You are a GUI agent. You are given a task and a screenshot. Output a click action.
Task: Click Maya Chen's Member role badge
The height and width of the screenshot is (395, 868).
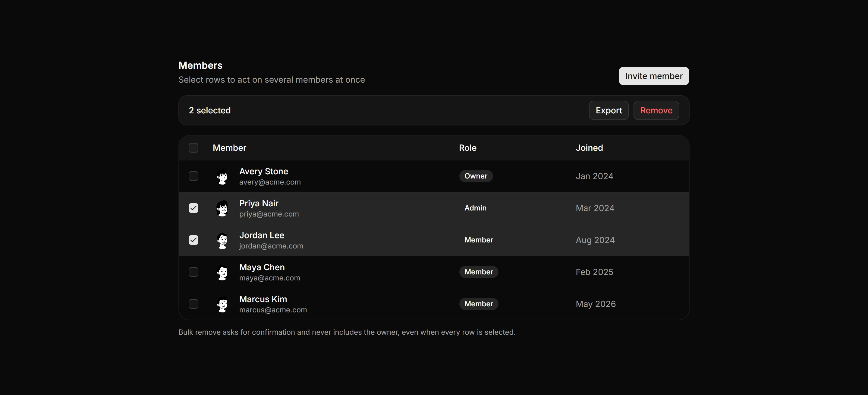(x=479, y=272)
